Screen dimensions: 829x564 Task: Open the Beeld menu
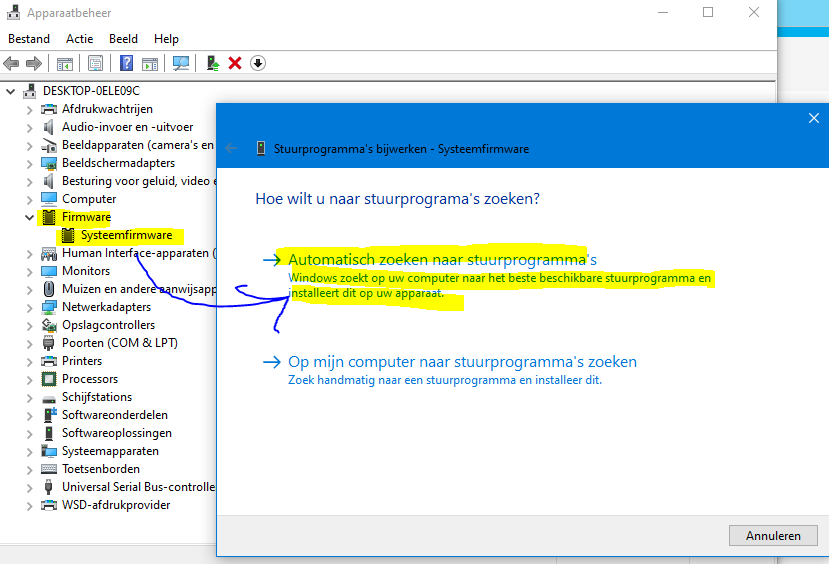(x=123, y=39)
